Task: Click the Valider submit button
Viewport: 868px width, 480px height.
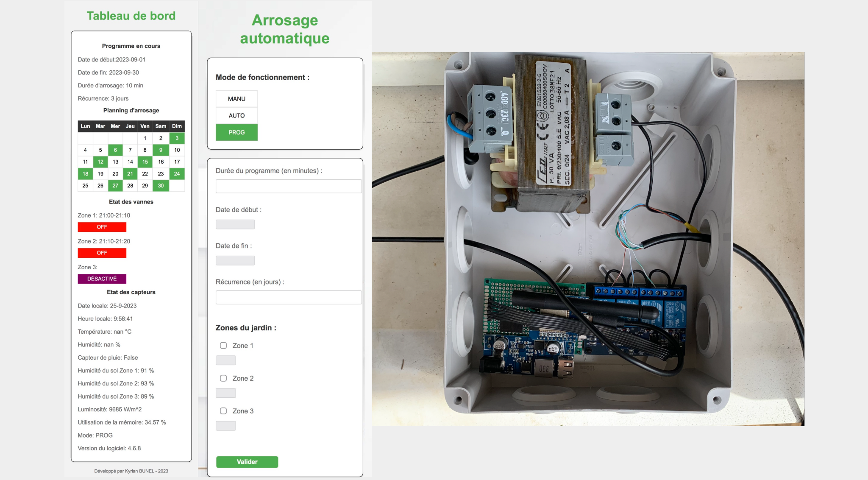Action: point(247,462)
